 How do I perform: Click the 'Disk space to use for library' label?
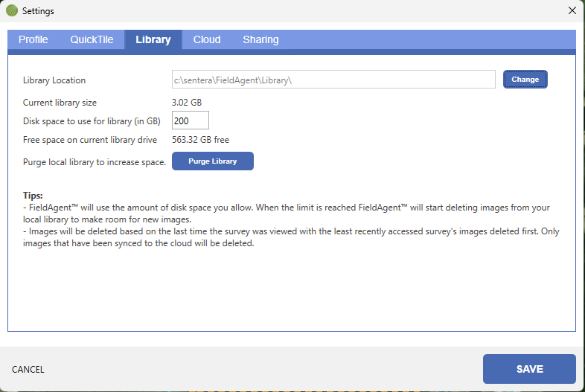point(92,121)
